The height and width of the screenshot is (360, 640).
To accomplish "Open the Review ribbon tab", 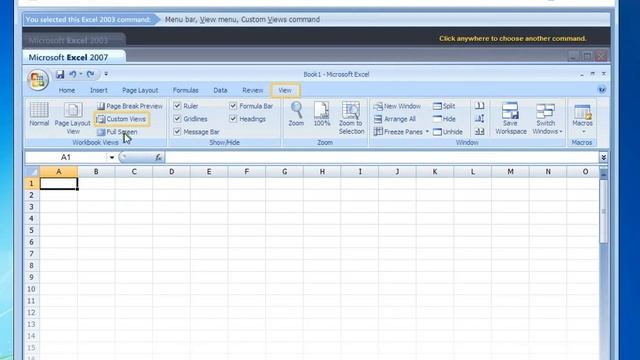I will [253, 90].
